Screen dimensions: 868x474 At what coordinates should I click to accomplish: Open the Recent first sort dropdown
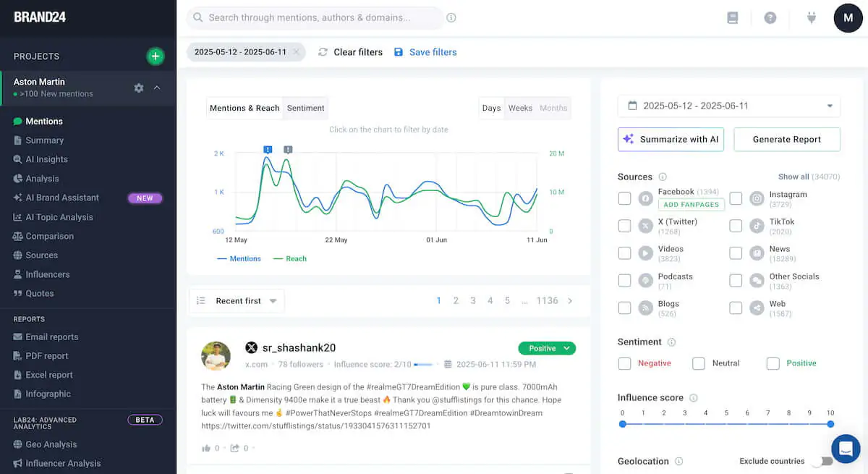[x=237, y=300]
